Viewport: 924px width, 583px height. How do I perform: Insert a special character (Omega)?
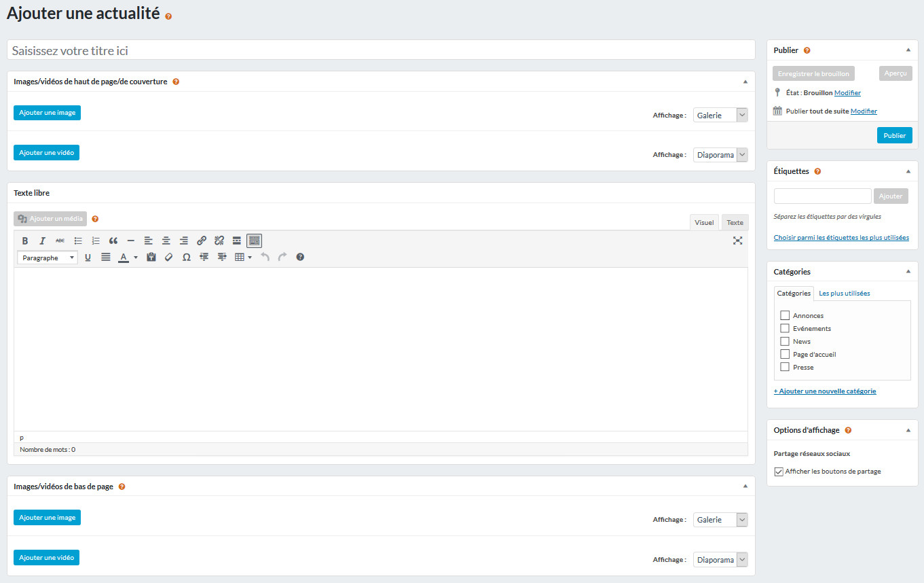coord(187,258)
